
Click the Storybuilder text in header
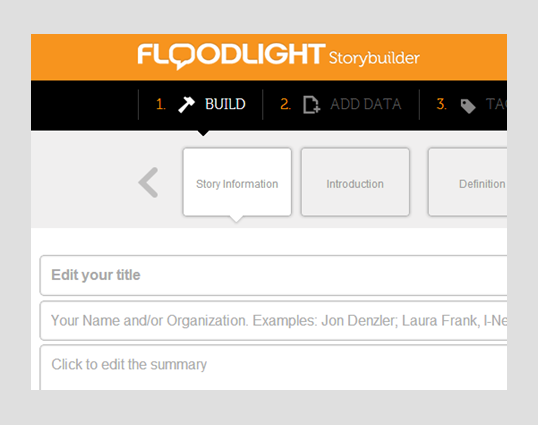coord(374,58)
